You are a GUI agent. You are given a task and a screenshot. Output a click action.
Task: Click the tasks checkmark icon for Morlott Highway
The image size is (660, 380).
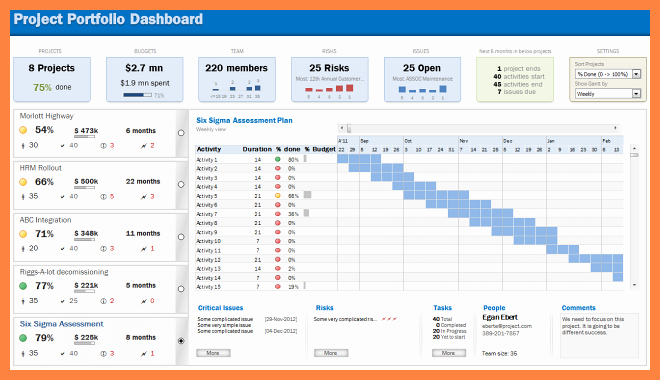(63, 146)
